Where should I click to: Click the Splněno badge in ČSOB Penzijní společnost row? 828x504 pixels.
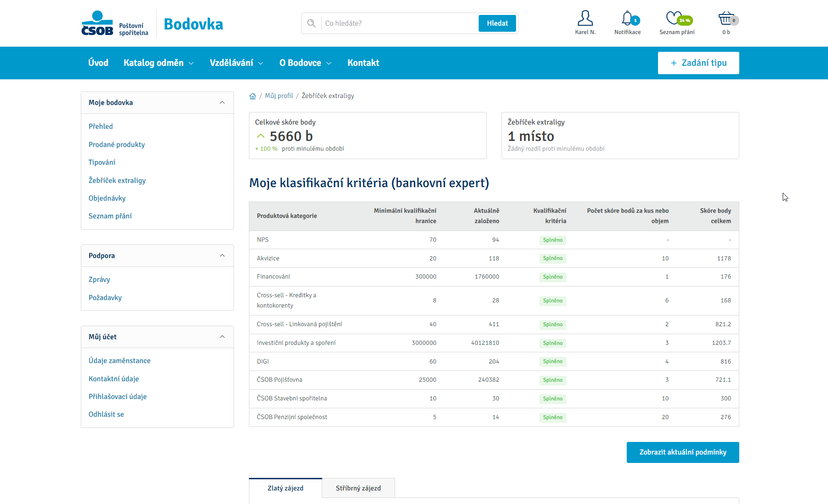coord(553,417)
